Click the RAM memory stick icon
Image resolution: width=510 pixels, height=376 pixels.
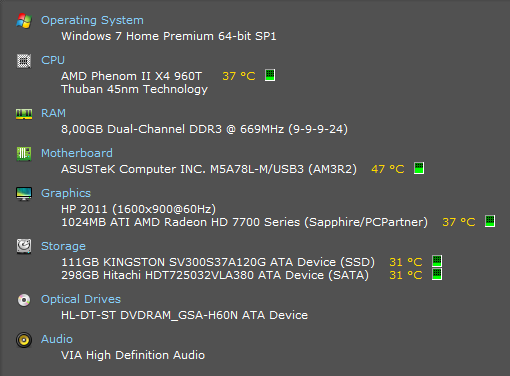pos(24,114)
